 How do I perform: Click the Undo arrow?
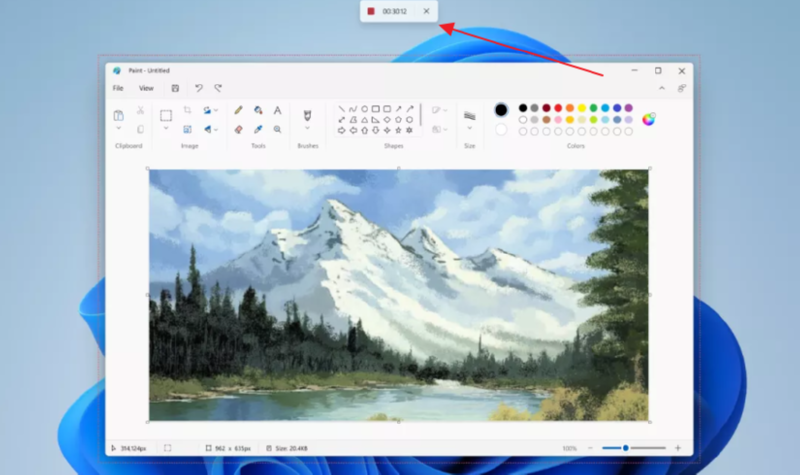(x=199, y=88)
